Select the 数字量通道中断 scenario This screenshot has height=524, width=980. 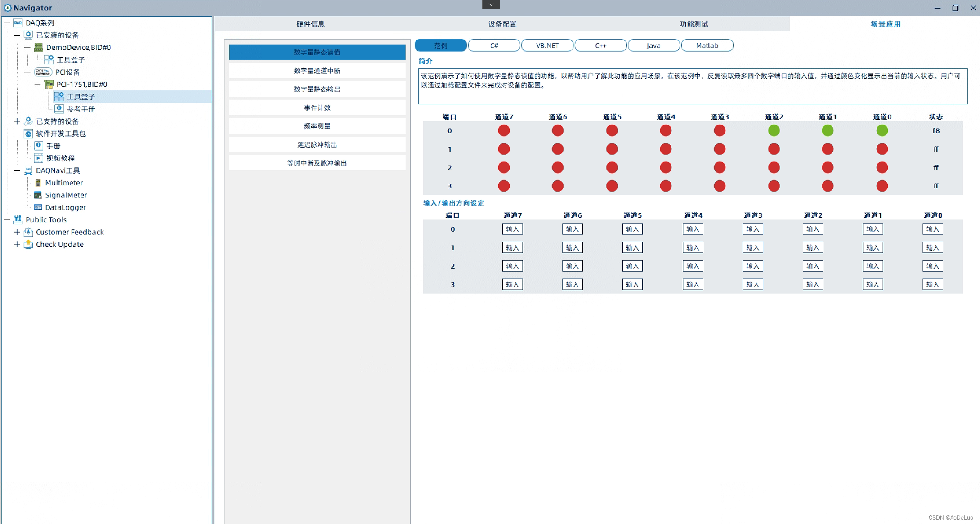point(317,71)
